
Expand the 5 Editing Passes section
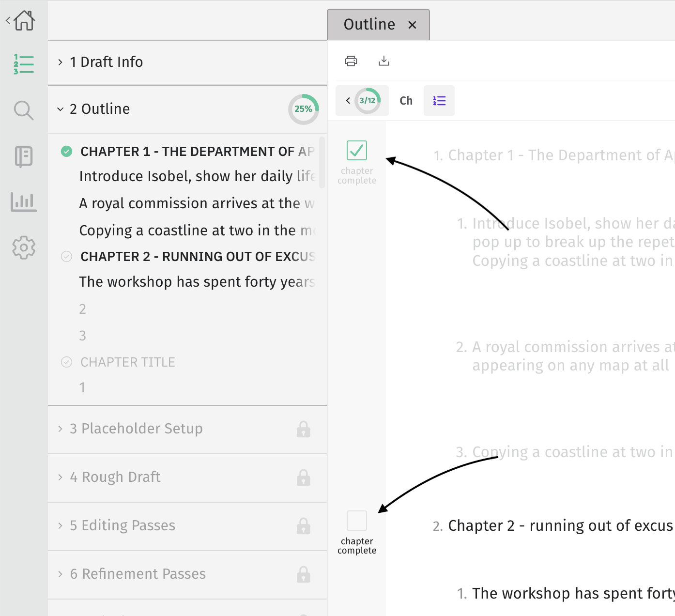(x=187, y=526)
